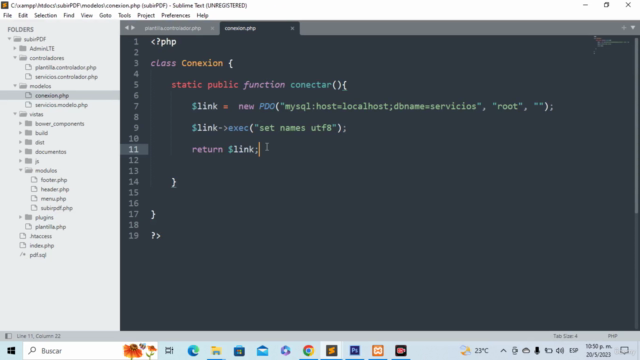
Task: Open the Tools menu
Action: pos(124,16)
